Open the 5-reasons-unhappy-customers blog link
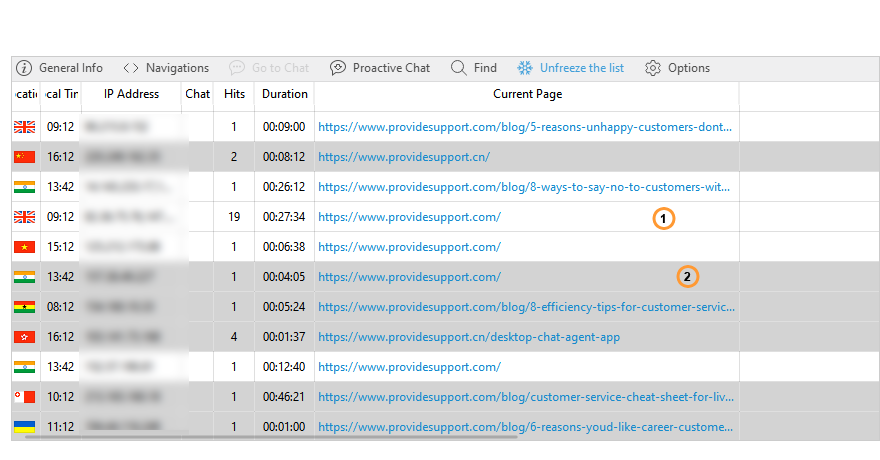Image resolution: width=880 pixels, height=460 pixels. pyautogui.click(x=525, y=127)
